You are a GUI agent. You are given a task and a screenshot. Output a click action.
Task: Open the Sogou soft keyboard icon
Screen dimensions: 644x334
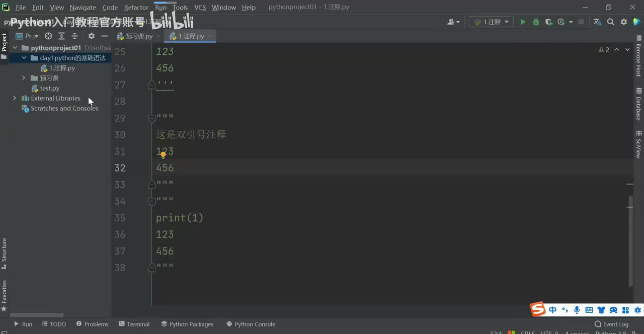click(x=589, y=310)
